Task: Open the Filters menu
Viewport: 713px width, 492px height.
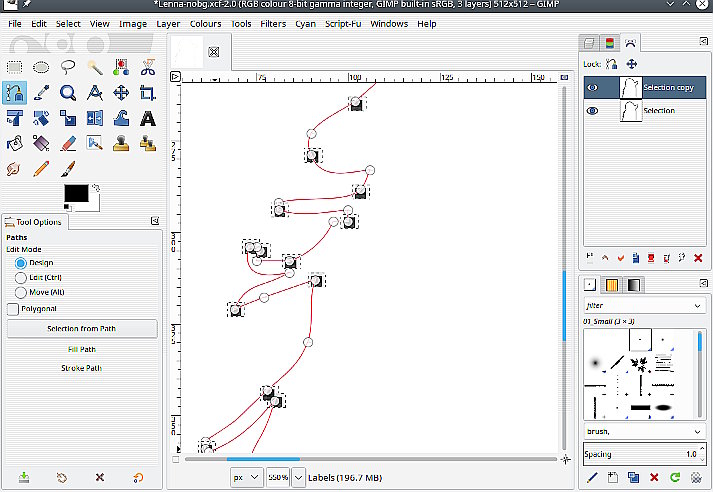Action: [273, 23]
